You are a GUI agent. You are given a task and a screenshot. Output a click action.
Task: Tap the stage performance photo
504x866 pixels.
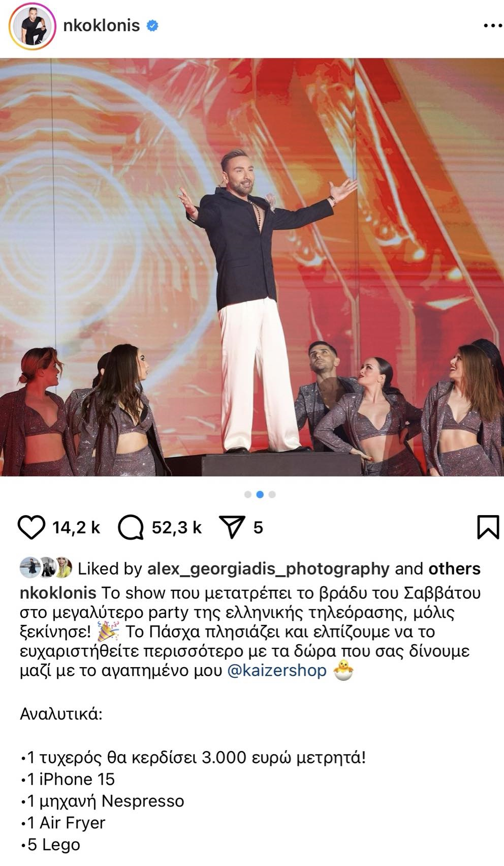[252, 267]
